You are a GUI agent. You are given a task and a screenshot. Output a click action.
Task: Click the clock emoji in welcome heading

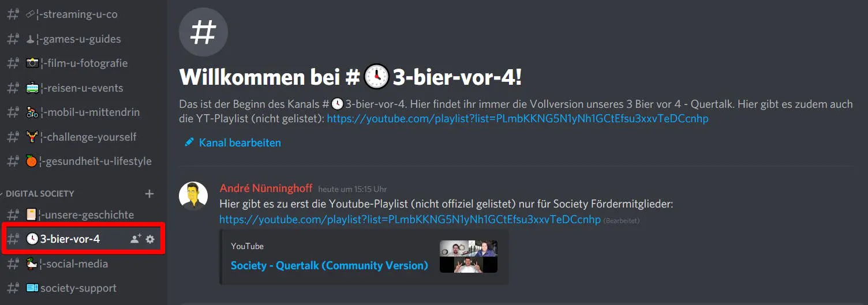coord(377,77)
